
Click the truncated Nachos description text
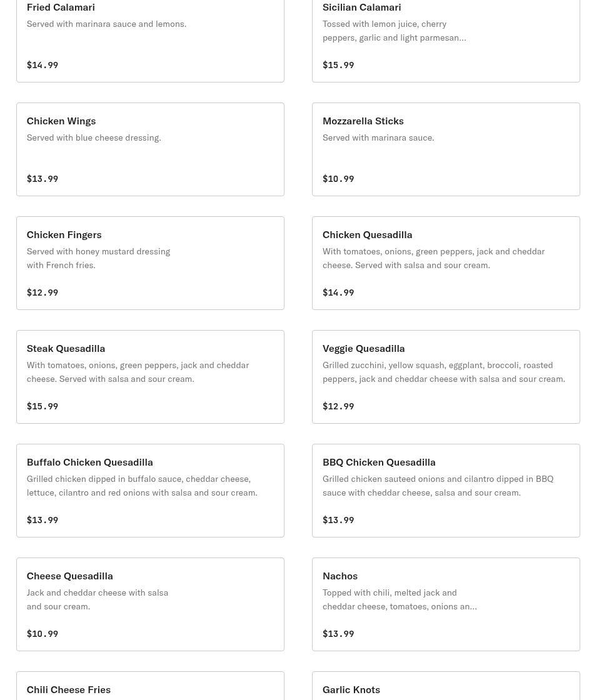point(400,599)
